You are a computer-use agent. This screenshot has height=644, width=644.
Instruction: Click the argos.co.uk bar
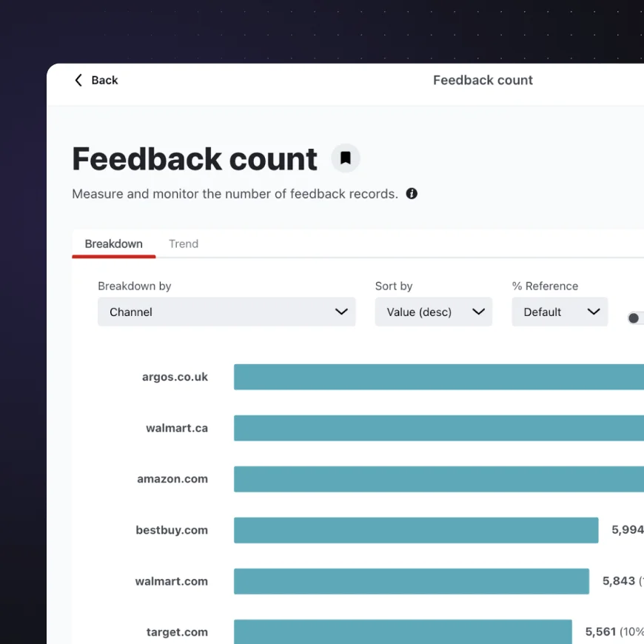pyautogui.click(x=439, y=377)
